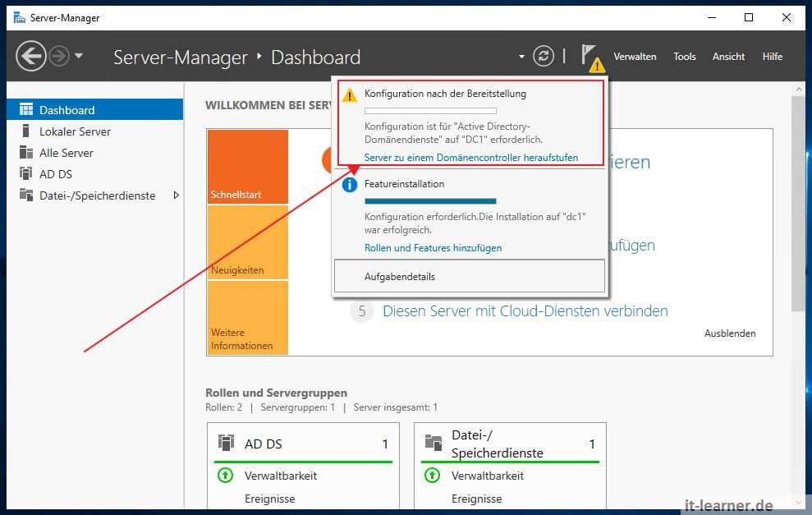
Task: Click the green Verwaltbarkeit status icon under AD DS
Action: tap(226, 476)
